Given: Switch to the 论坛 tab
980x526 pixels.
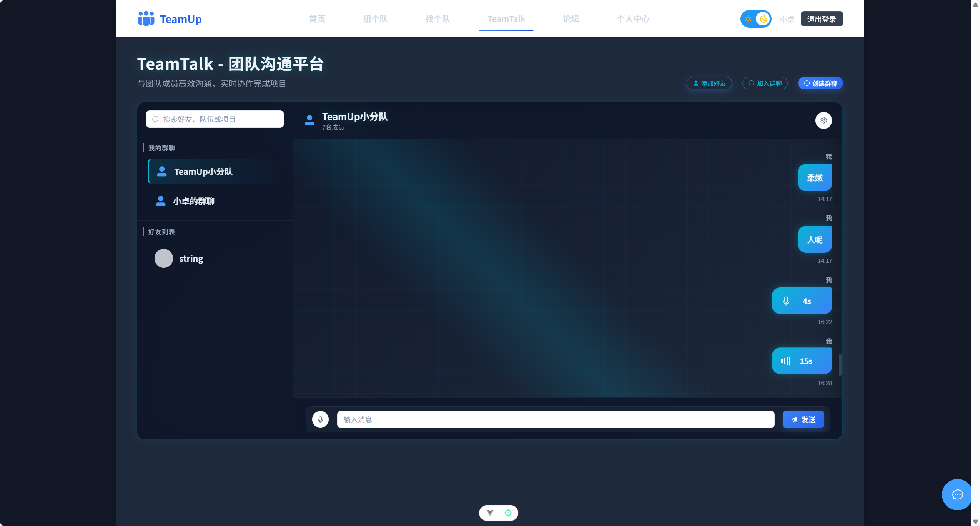Looking at the screenshot, I should tap(570, 19).
